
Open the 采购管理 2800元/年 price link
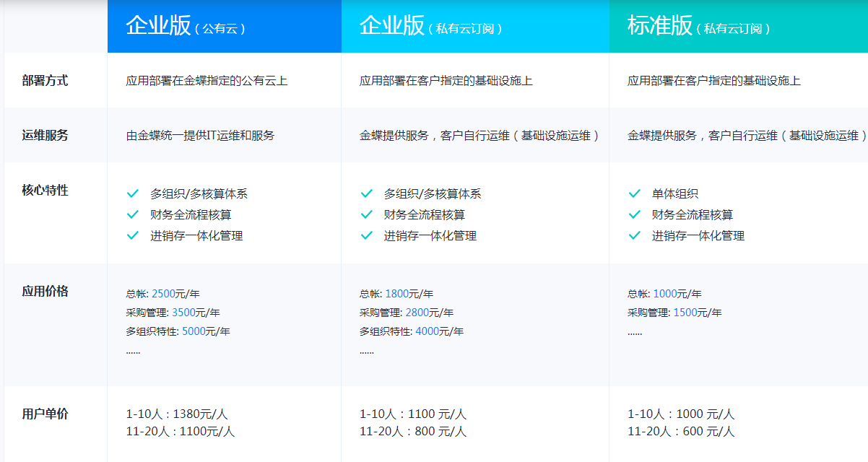[419, 313]
